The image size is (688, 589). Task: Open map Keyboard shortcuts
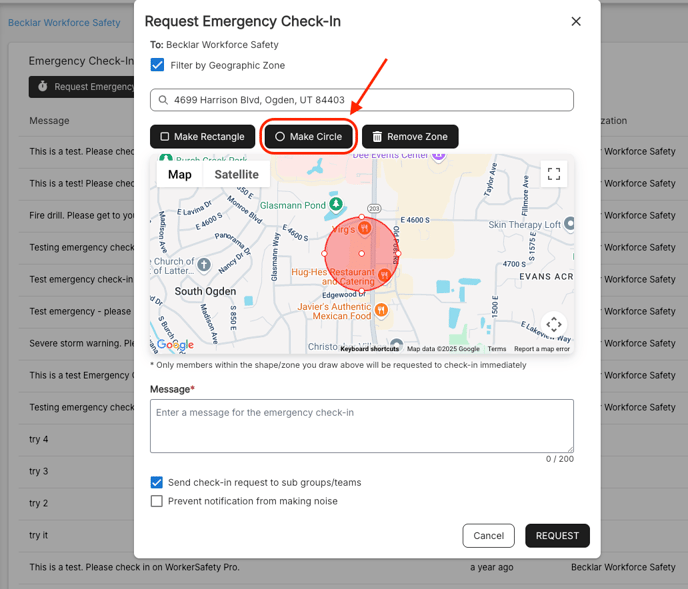coord(369,349)
